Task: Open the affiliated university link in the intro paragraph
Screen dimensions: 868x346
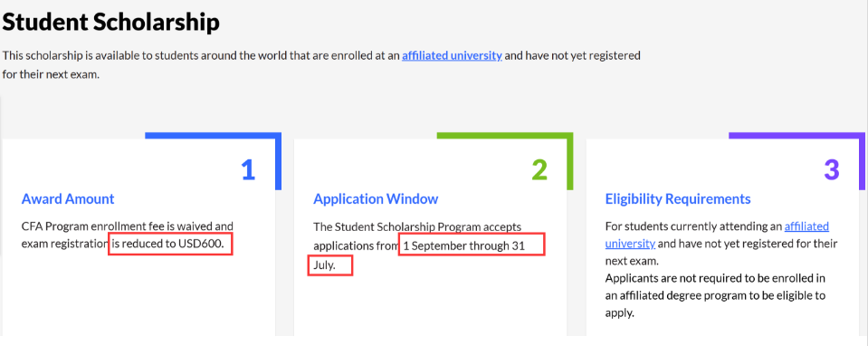Action: click(x=452, y=55)
